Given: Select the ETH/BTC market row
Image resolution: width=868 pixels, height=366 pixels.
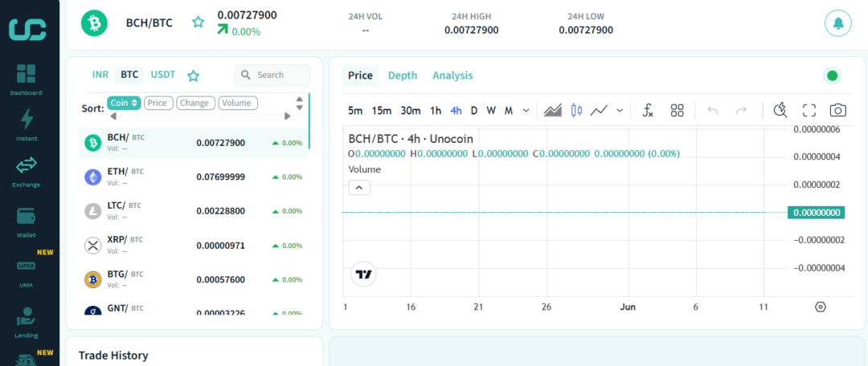Looking at the screenshot, I should pos(194,177).
